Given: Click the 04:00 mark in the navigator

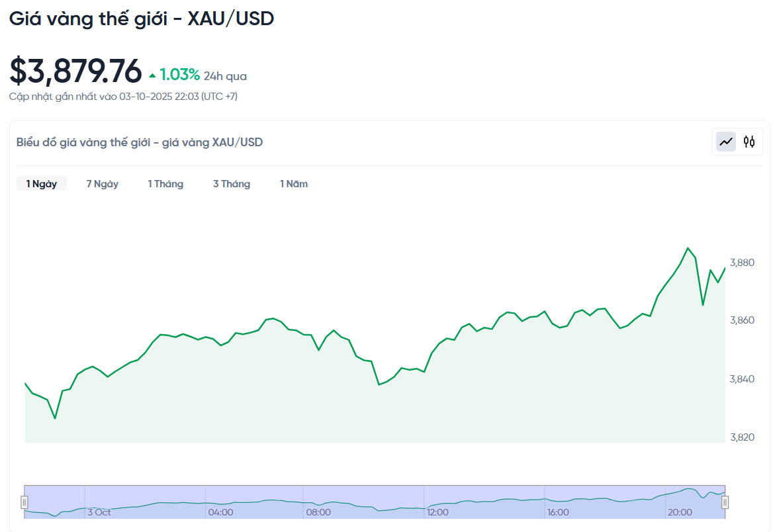Looking at the screenshot, I should tap(220, 512).
